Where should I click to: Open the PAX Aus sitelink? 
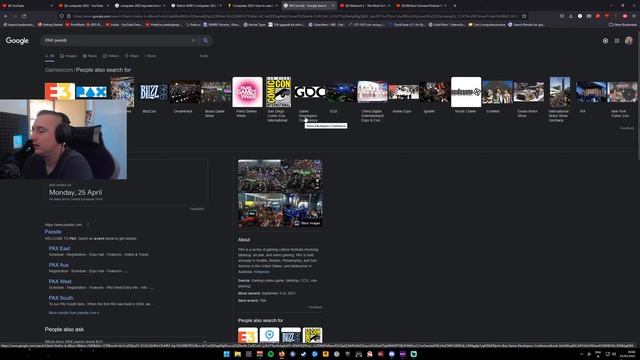pos(58,265)
